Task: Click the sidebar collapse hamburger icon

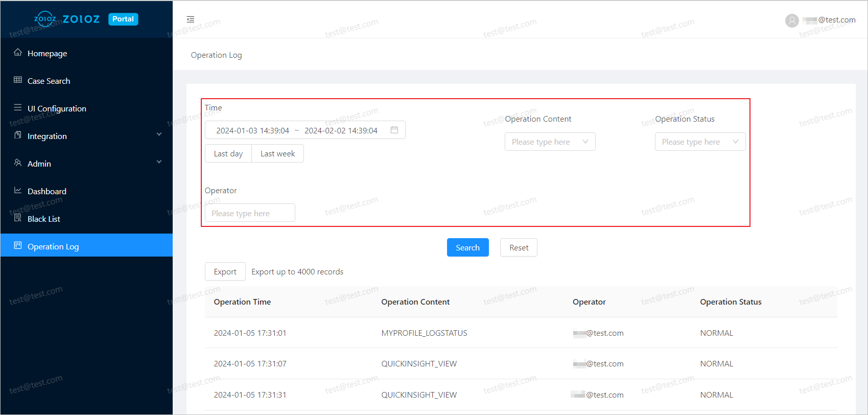Action: (191, 19)
